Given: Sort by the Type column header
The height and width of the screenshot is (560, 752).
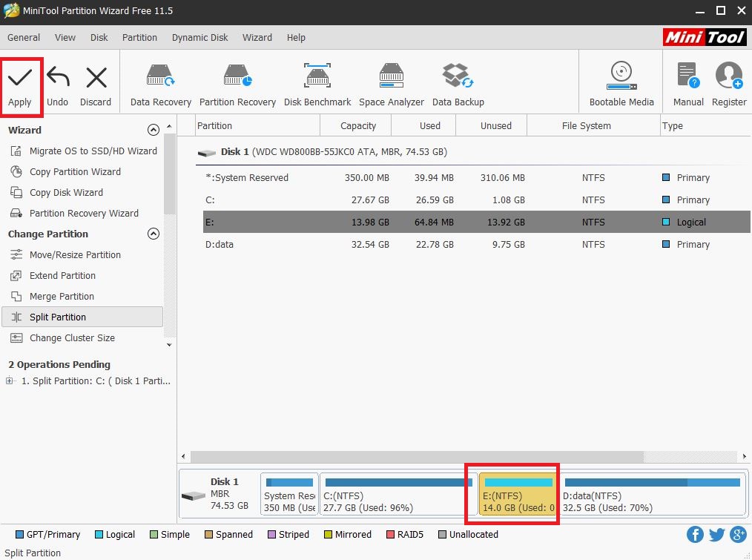Looking at the screenshot, I should click(x=705, y=126).
